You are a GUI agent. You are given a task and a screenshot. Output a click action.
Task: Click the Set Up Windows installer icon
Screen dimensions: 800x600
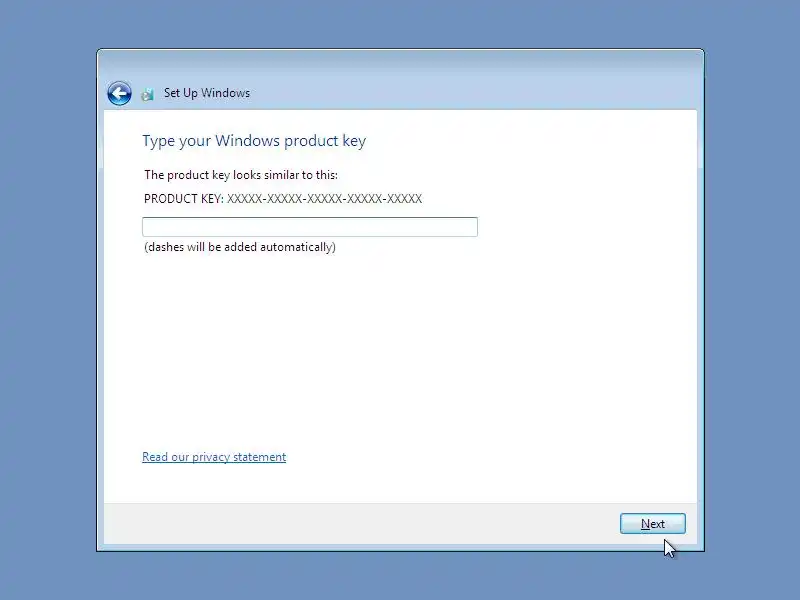[x=147, y=94]
